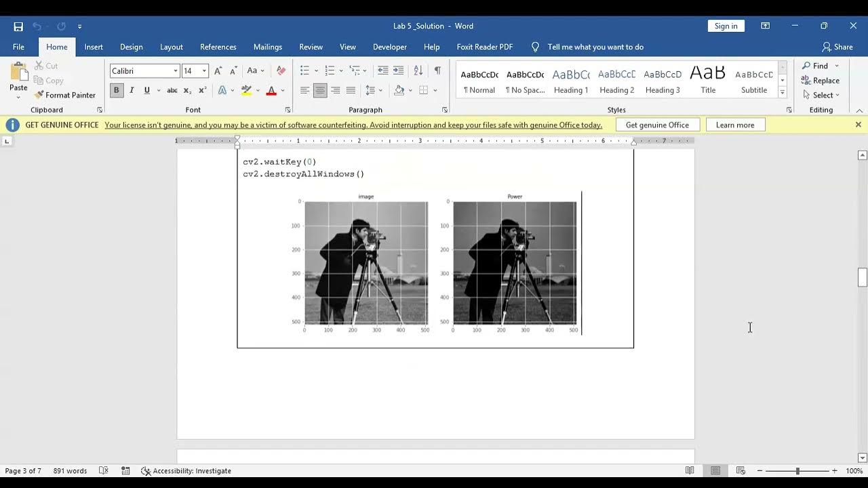Open the font size dropdown
Screen dimensions: 868x488
(204, 71)
